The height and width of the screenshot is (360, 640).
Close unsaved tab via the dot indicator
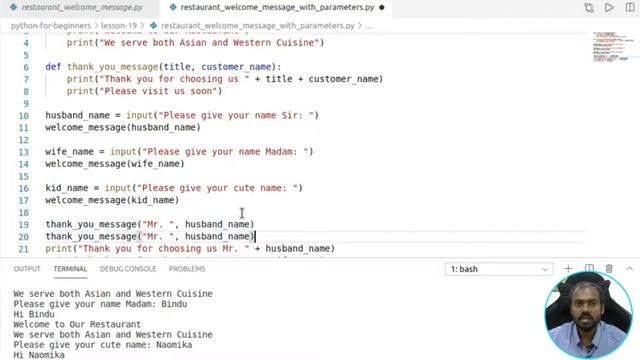tap(382, 7)
